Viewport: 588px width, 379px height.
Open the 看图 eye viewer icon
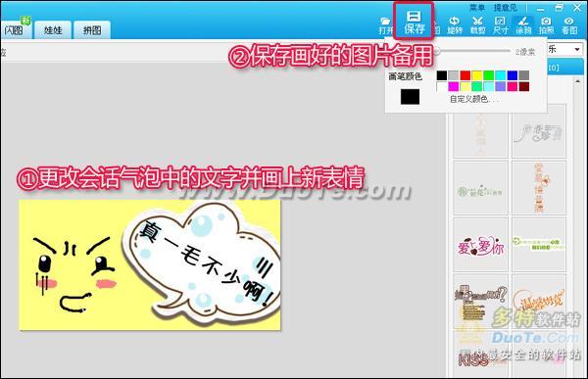(x=569, y=25)
